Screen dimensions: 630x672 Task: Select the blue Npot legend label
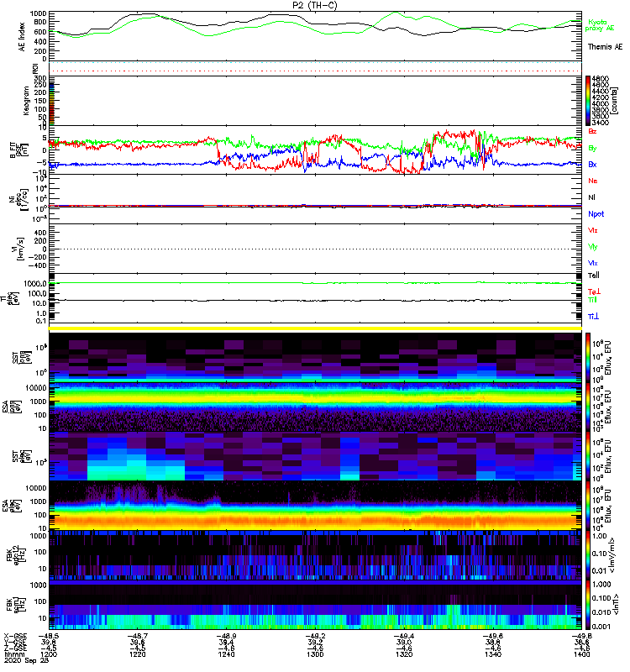pyautogui.click(x=596, y=214)
